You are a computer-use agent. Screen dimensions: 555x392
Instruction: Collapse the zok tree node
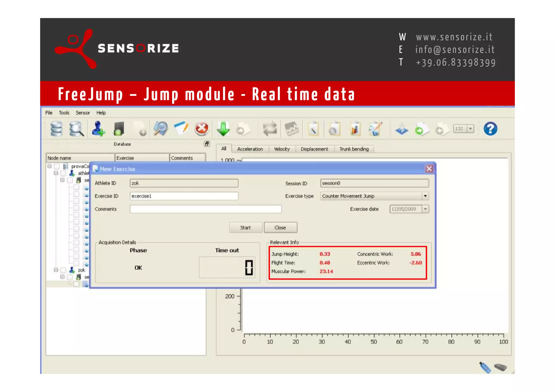click(56, 270)
